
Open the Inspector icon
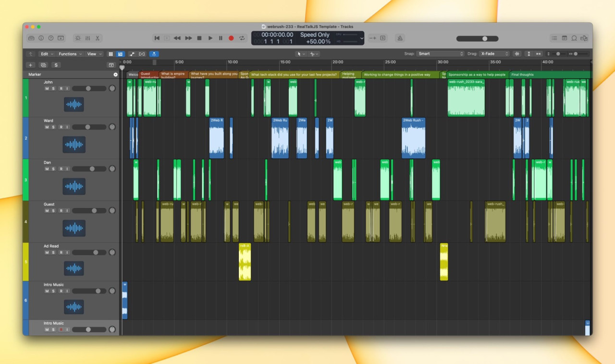tap(41, 38)
